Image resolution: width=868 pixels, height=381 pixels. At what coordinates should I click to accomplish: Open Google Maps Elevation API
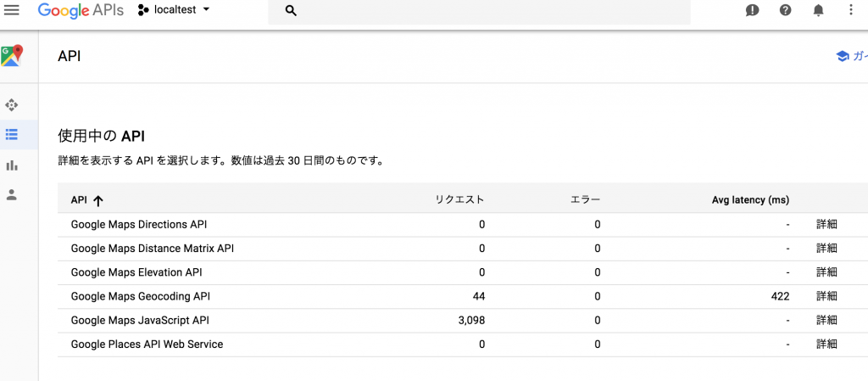tap(136, 272)
